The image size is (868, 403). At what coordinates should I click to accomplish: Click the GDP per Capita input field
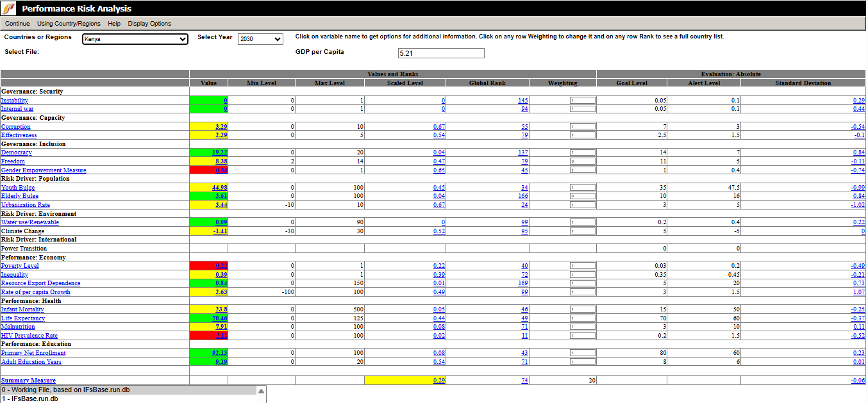click(x=441, y=53)
